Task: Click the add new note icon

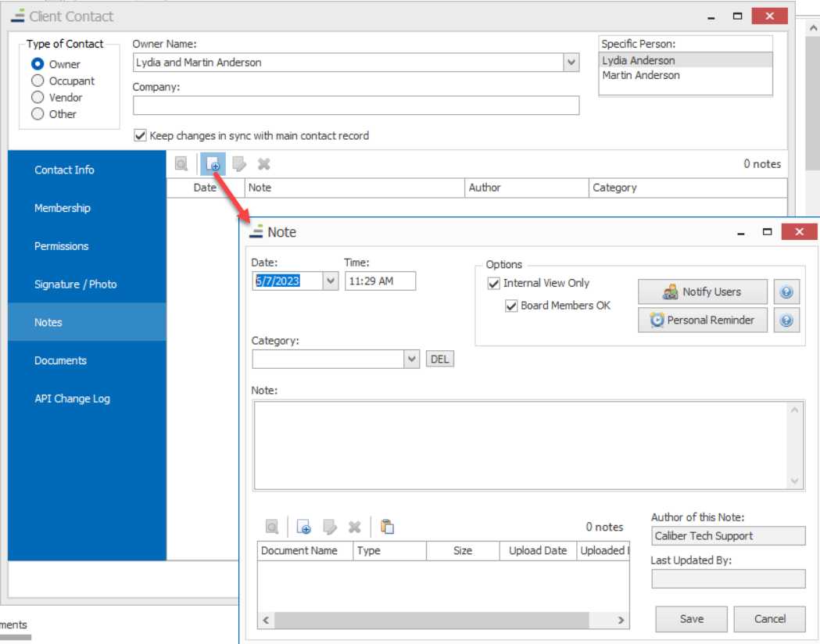Action: coord(213,163)
